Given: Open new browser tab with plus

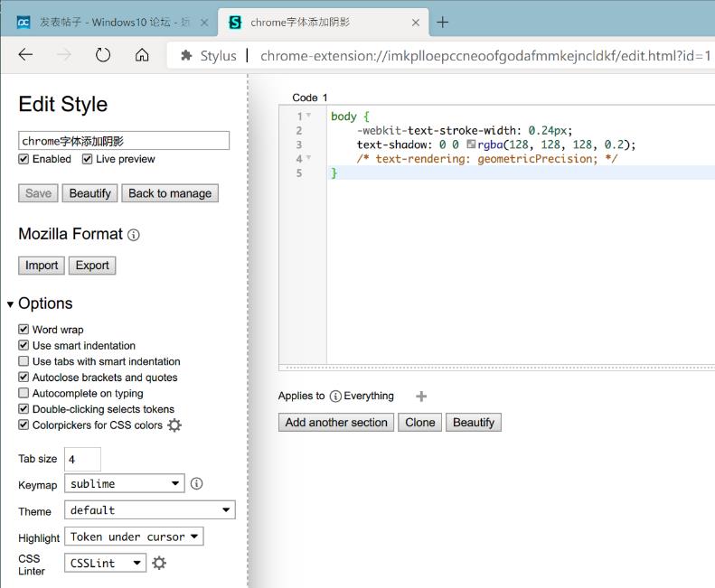Looking at the screenshot, I should (442, 23).
